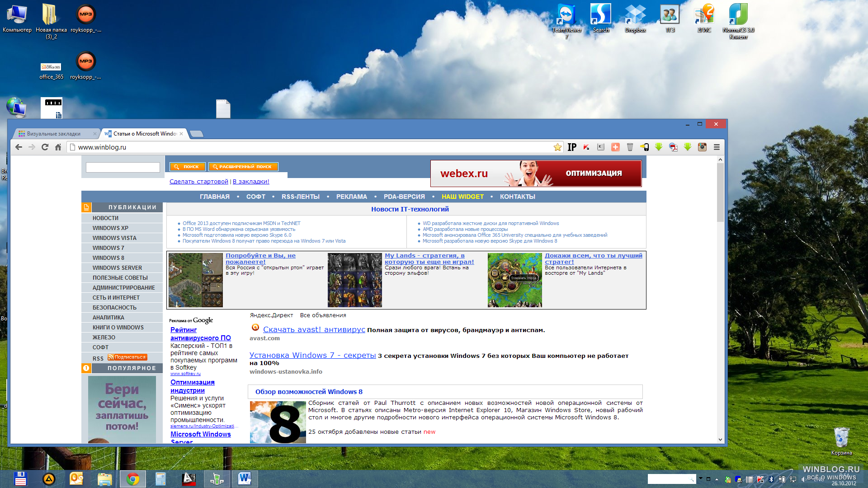Click the РАСШИРЕННЫЙ ПОИСК button
This screenshot has height=488, width=868.
(x=243, y=167)
